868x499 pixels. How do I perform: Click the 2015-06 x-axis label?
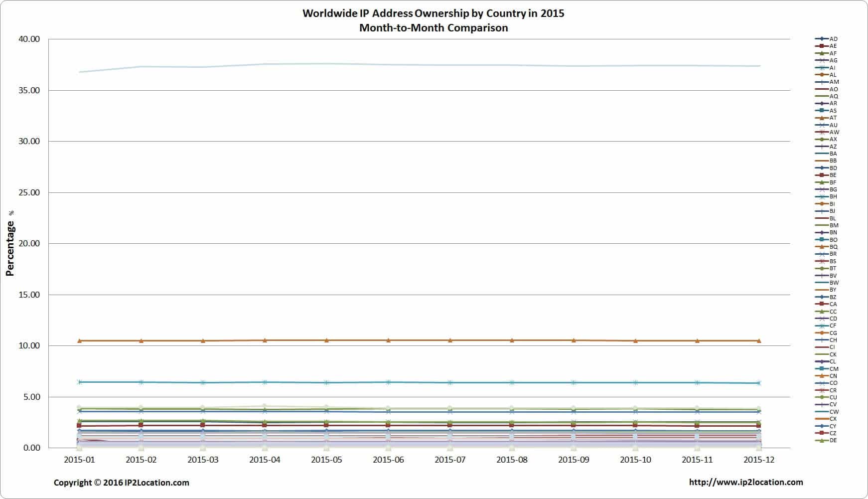point(388,460)
